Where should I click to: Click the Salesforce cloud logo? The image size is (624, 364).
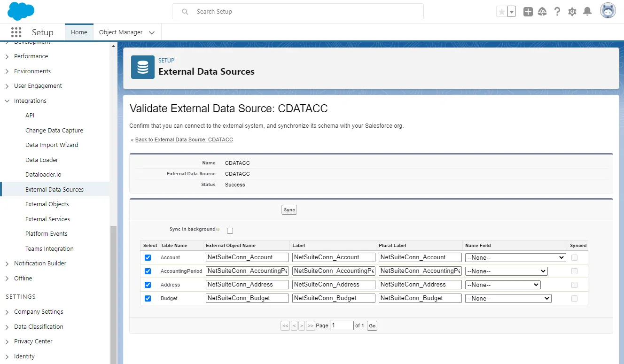(21, 10)
